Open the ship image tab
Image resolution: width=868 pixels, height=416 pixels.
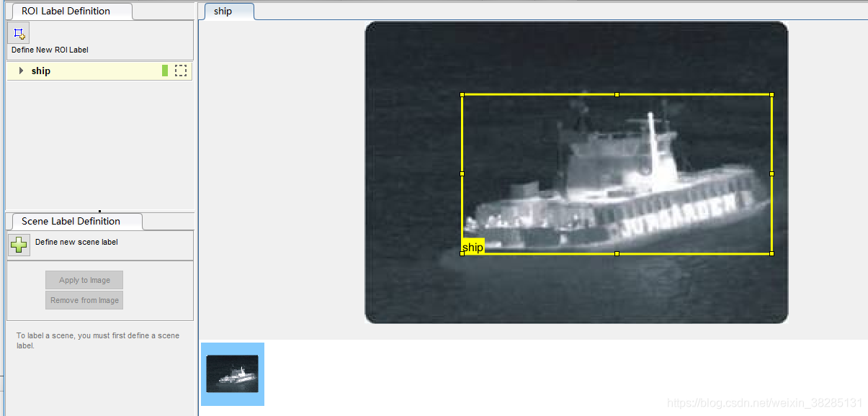(229, 11)
